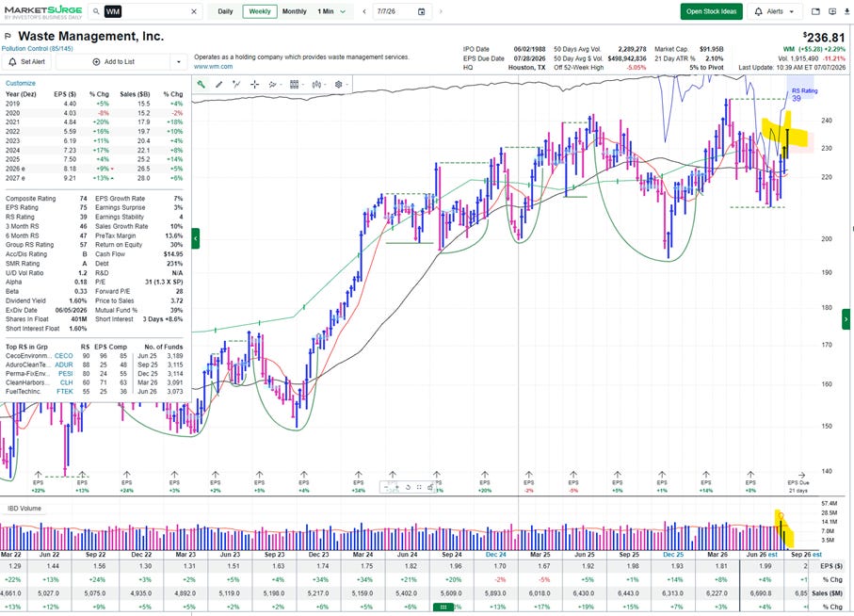
Task: Click the pattern recognition zigzag icon
Action: pyautogui.click(x=272, y=85)
